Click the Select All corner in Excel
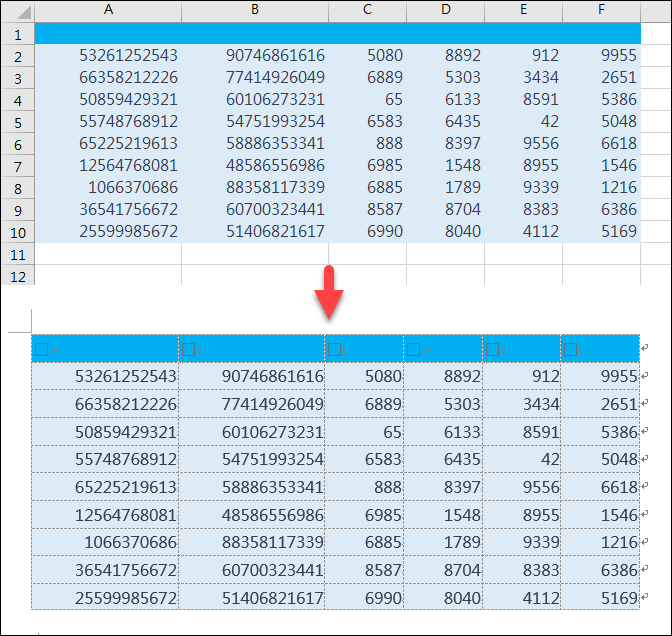 click(18, 12)
